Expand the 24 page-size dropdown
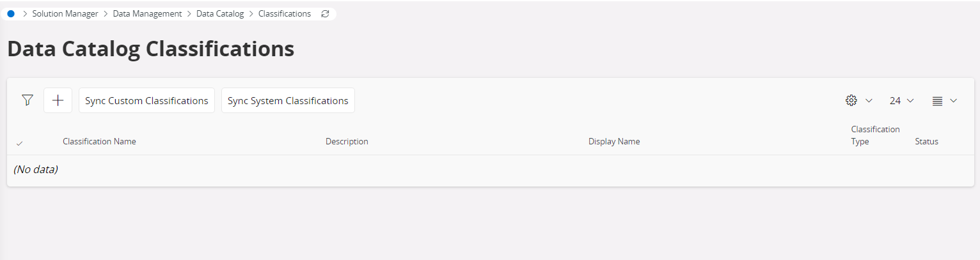The height and width of the screenshot is (260, 980). tap(901, 100)
